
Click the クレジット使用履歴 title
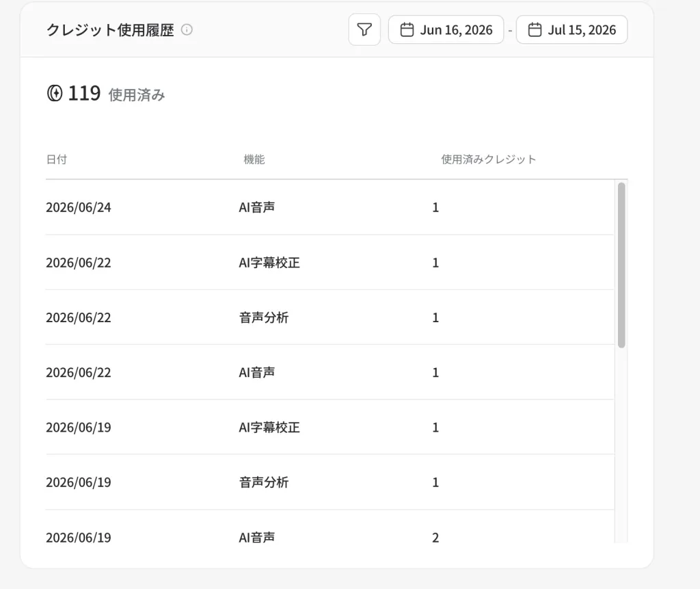point(110,30)
